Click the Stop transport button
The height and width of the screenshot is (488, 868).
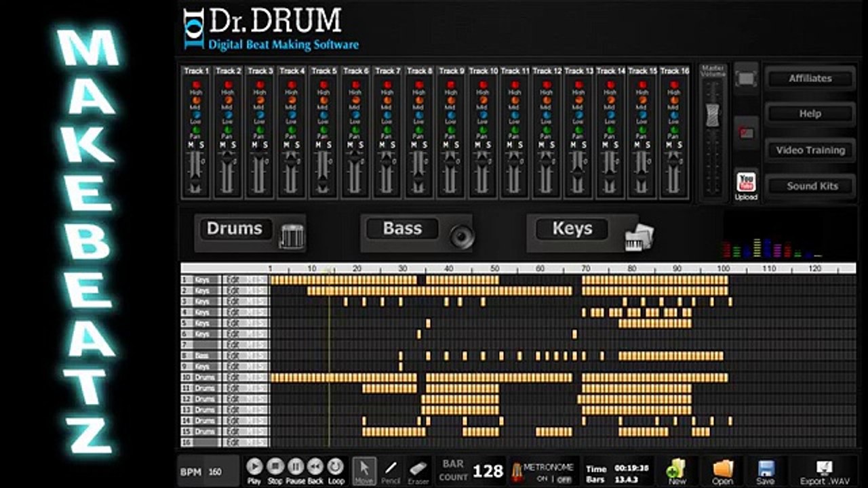[275, 466]
